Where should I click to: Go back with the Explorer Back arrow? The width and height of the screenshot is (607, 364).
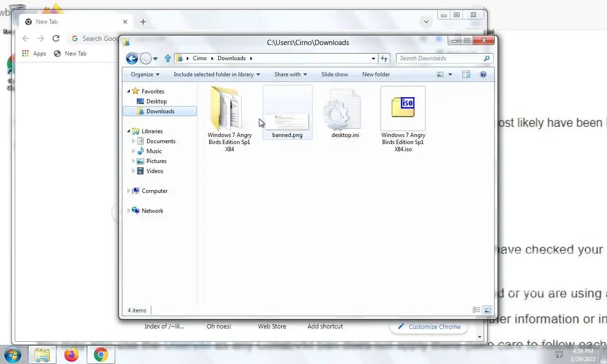pyautogui.click(x=132, y=58)
